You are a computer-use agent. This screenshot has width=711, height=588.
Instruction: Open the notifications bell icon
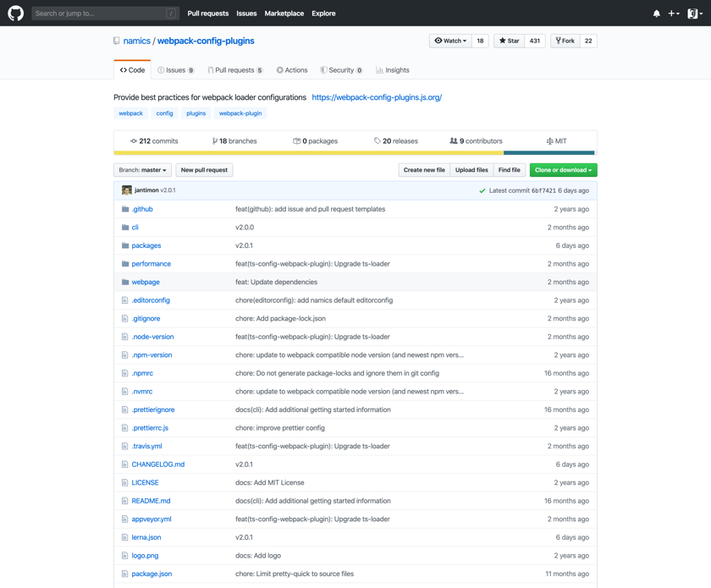(656, 14)
